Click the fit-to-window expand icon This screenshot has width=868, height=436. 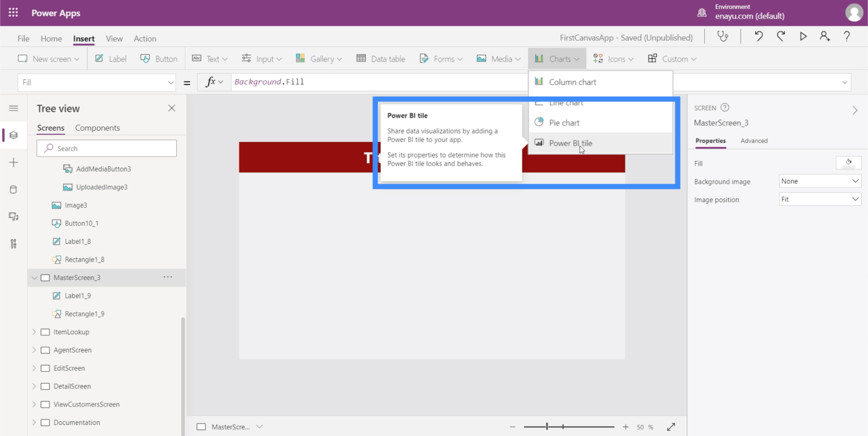tap(671, 427)
